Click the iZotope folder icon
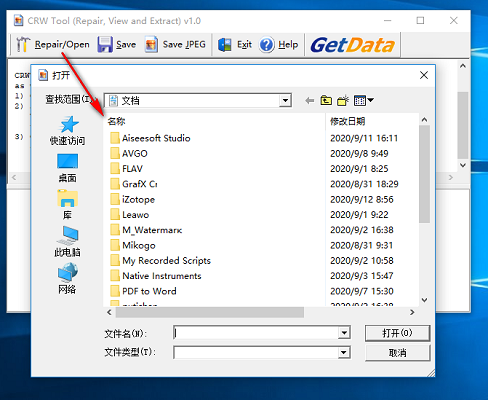The height and width of the screenshot is (400, 488). (x=115, y=199)
